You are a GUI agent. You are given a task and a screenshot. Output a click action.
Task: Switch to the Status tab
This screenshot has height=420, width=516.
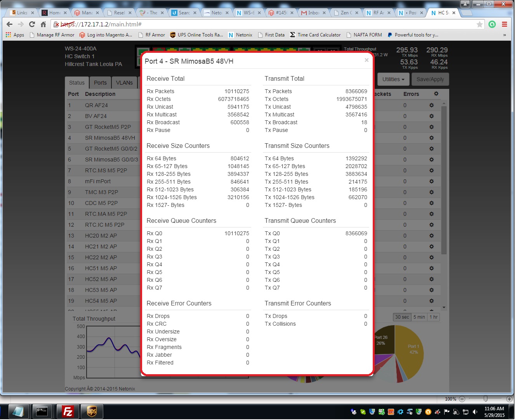[76, 83]
